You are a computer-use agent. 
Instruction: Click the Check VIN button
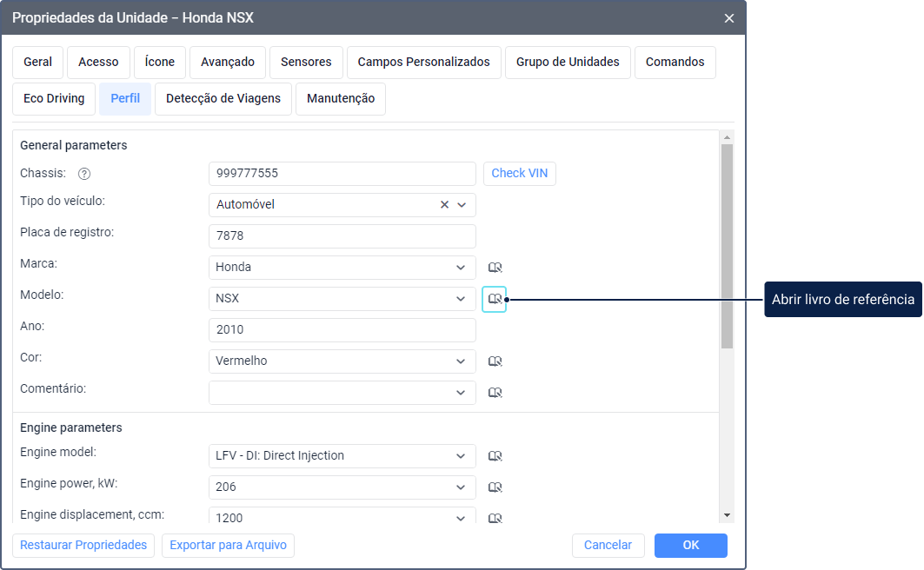click(x=520, y=174)
